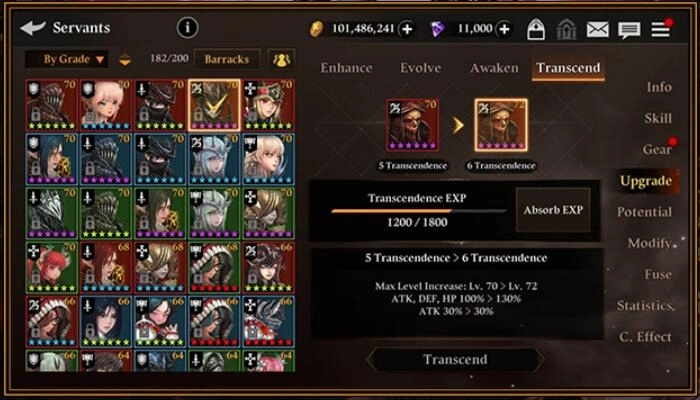This screenshot has height=400, width=700.
Task: Add gold with the plus icon
Action: pos(407,29)
